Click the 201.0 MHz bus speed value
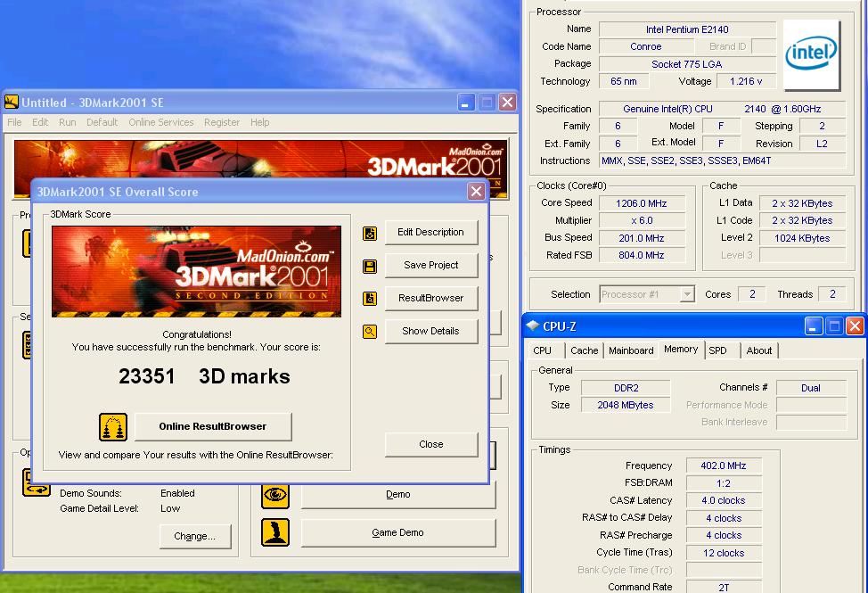868x593 pixels. [642, 238]
